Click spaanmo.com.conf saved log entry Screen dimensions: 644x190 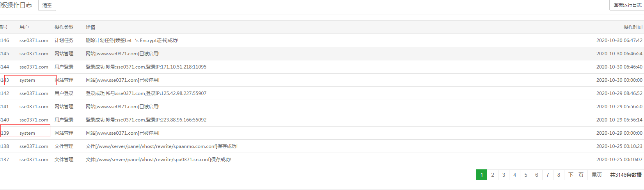pos(322,146)
